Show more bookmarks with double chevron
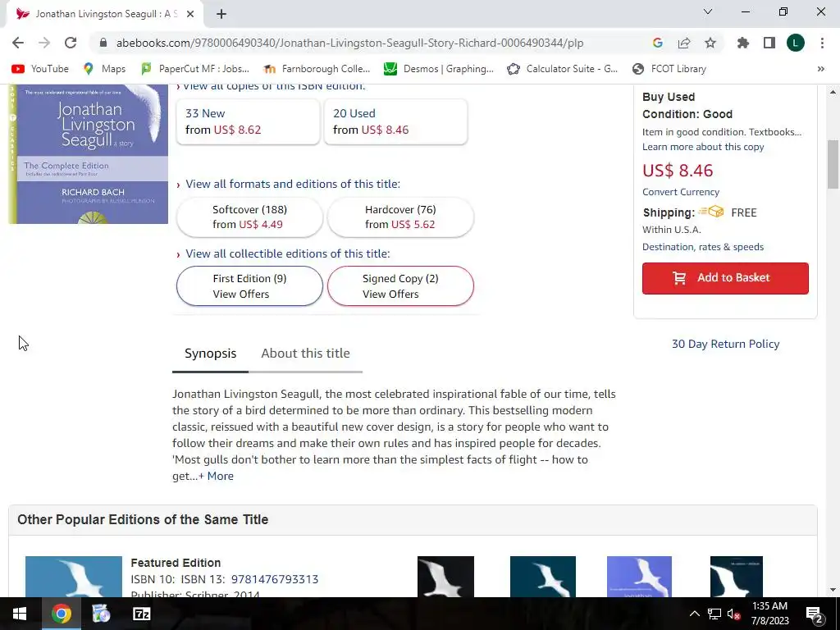840x630 pixels. [820, 69]
